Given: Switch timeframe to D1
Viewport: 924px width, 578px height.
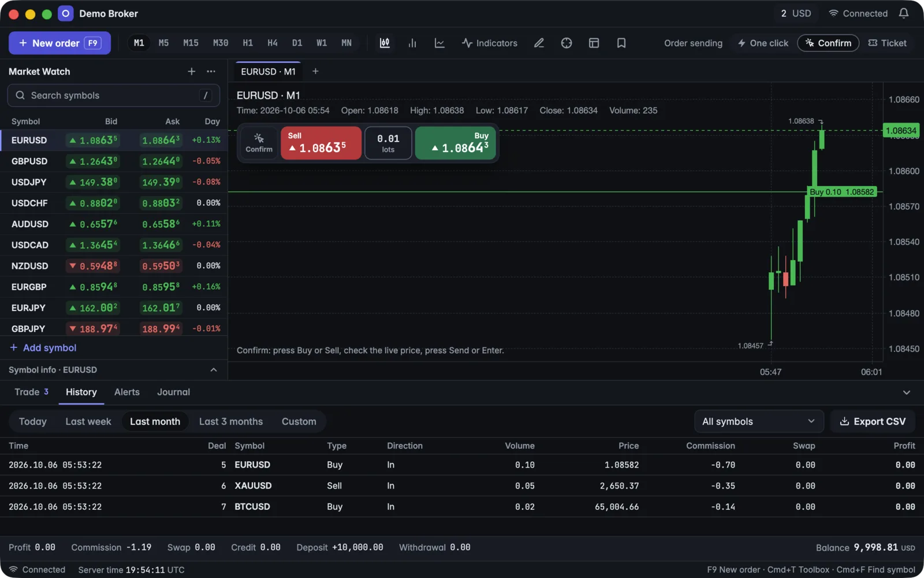Looking at the screenshot, I should [297, 43].
